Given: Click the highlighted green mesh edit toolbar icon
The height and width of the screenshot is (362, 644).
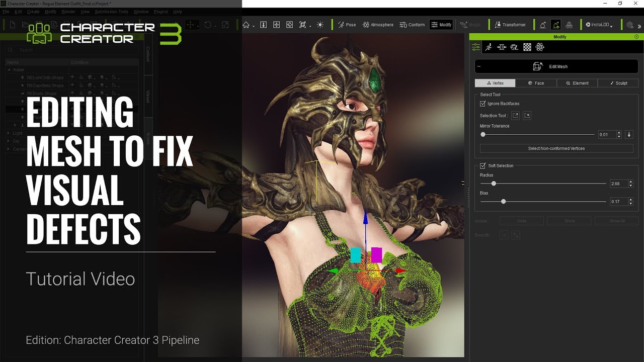Looking at the screenshot, I should 556,25.
